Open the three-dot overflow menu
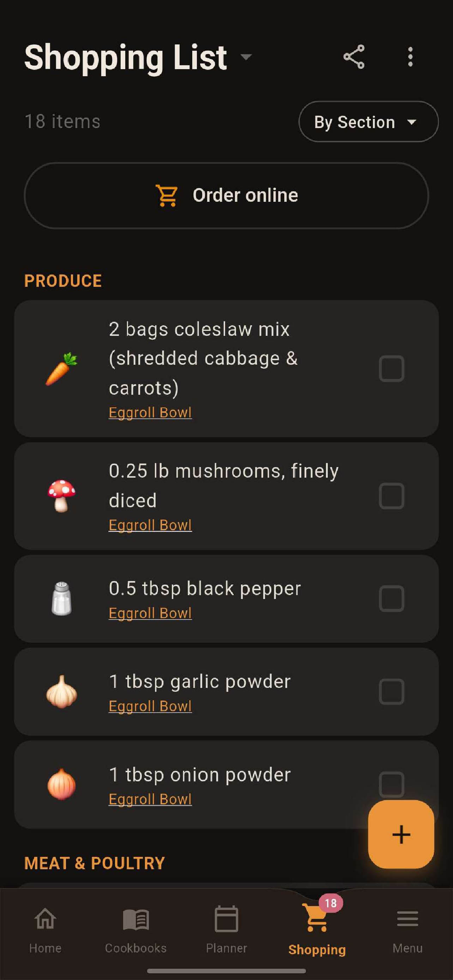Viewport: 453px width, 980px height. (x=410, y=56)
